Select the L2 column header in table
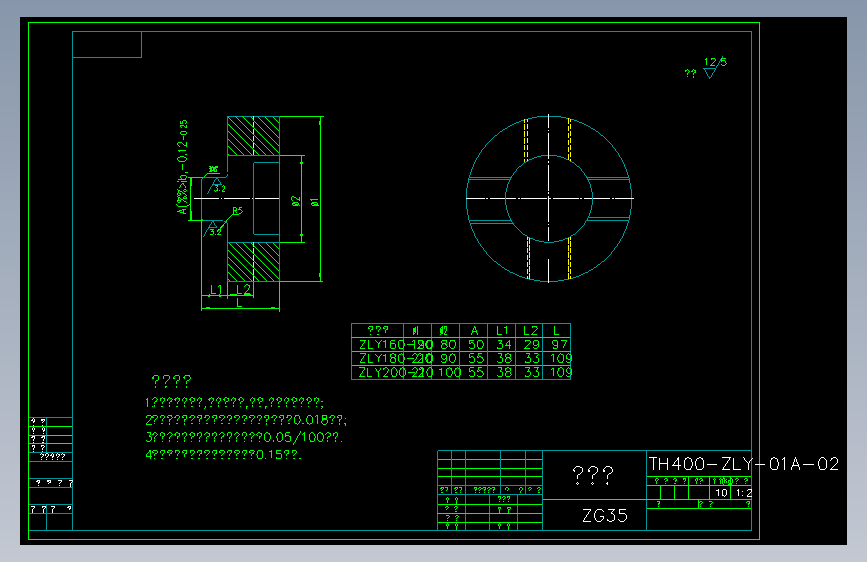The height and width of the screenshot is (562, 867). click(530, 331)
